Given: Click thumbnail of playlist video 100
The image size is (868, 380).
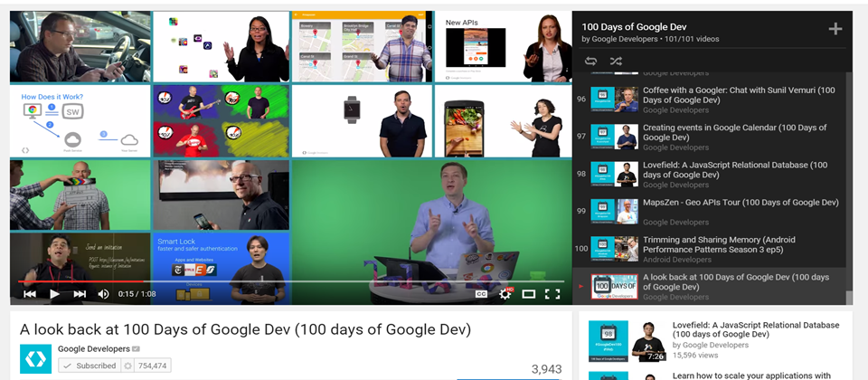Looking at the screenshot, I should click(614, 249).
